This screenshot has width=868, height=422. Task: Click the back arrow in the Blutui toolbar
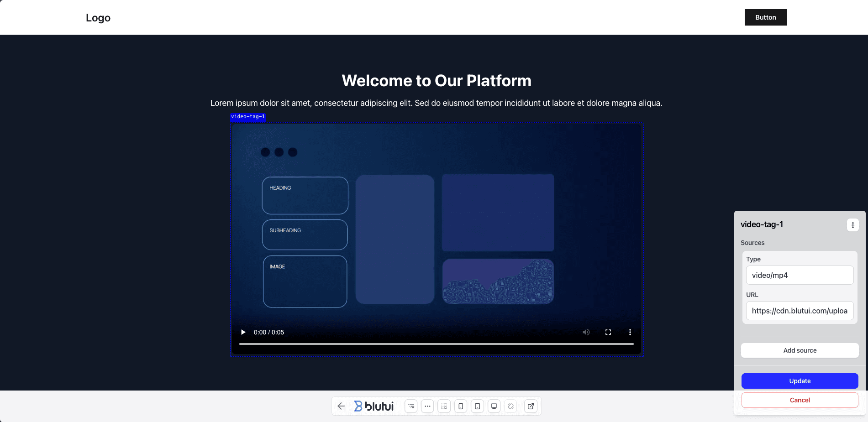[341, 406]
